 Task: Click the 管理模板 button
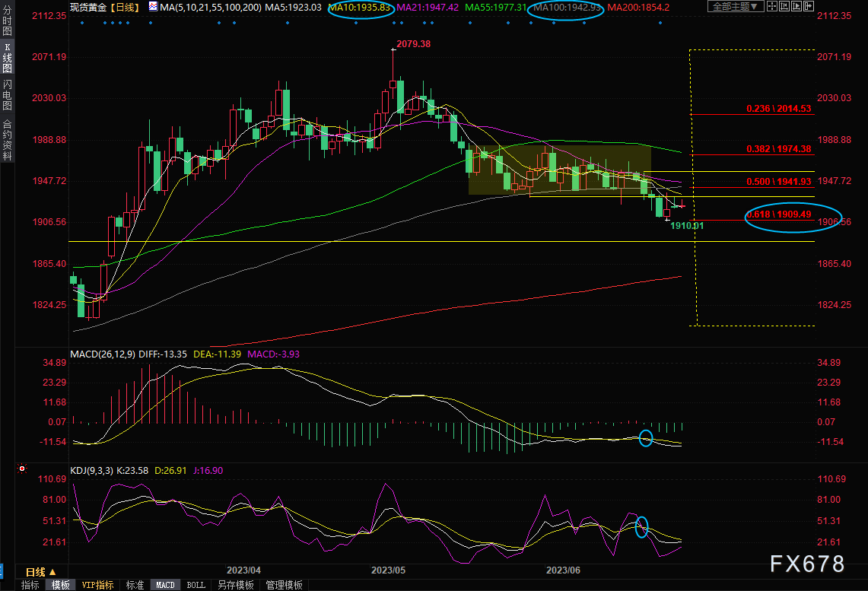click(x=283, y=585)
